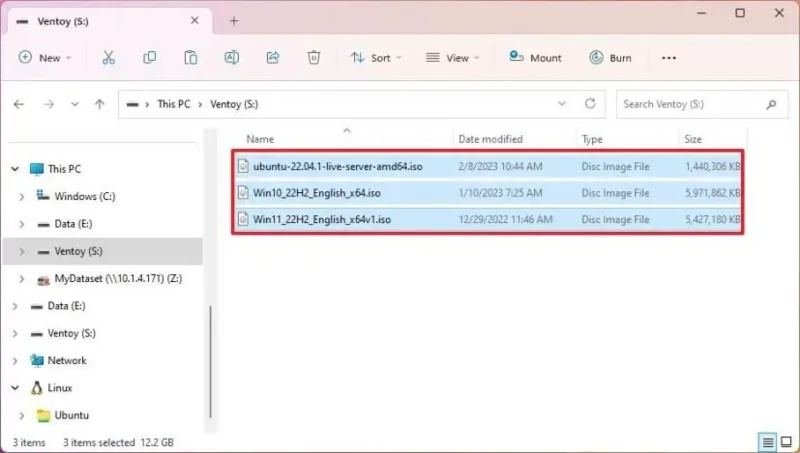800x453 pixels.
Task: Open the Sort options dropdown
Action: tap(377, 58)
